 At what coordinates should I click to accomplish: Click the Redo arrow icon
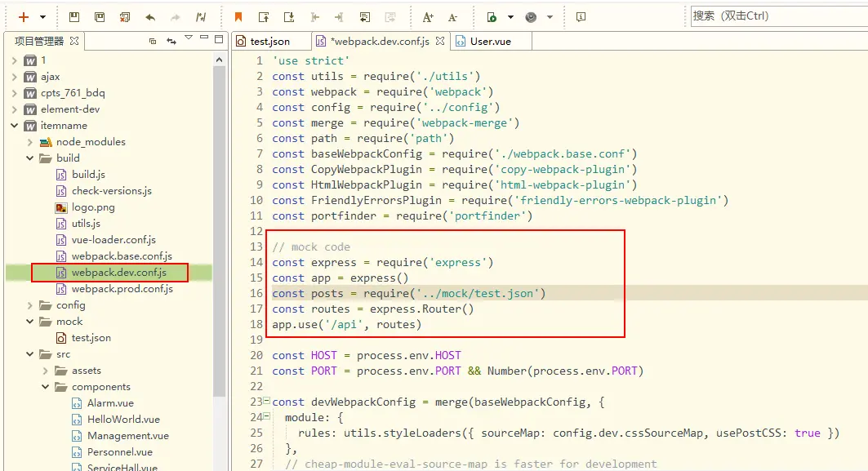click(176, 17)
